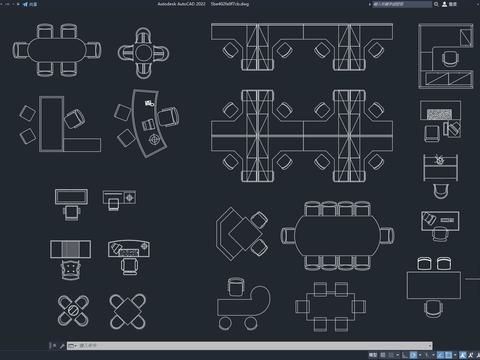Viewport: 480px width, 360px height.
Task: Click the share send icon in title bar
Action: click(26, 4)
